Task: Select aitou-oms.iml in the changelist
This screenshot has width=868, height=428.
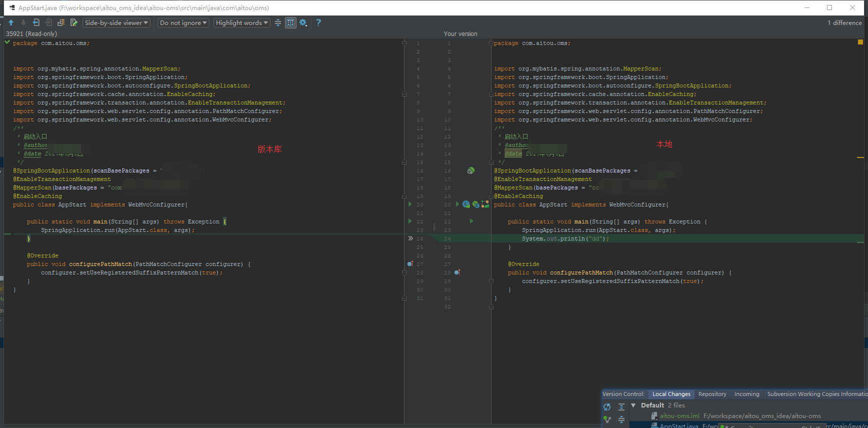Action: pos(679,416)
